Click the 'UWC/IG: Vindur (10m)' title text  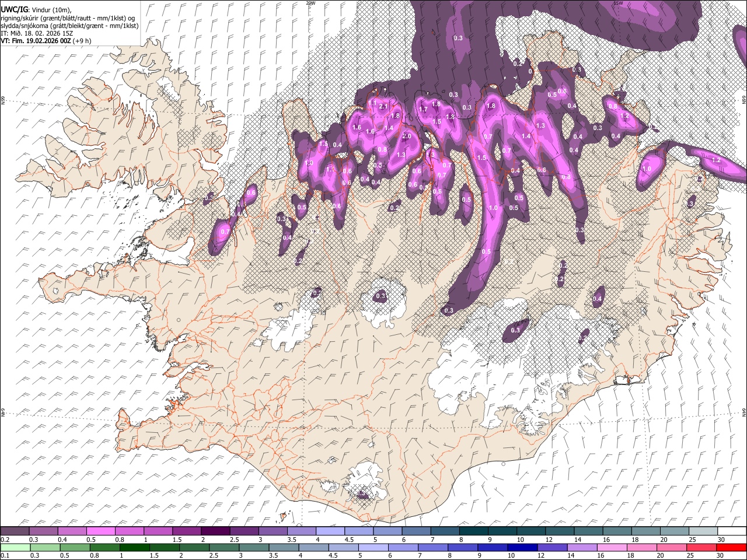36,9
